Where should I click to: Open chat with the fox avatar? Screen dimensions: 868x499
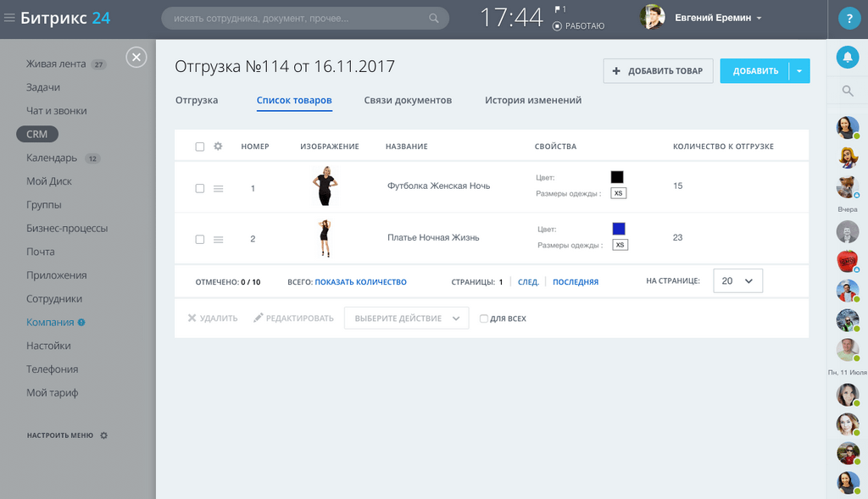848,187
